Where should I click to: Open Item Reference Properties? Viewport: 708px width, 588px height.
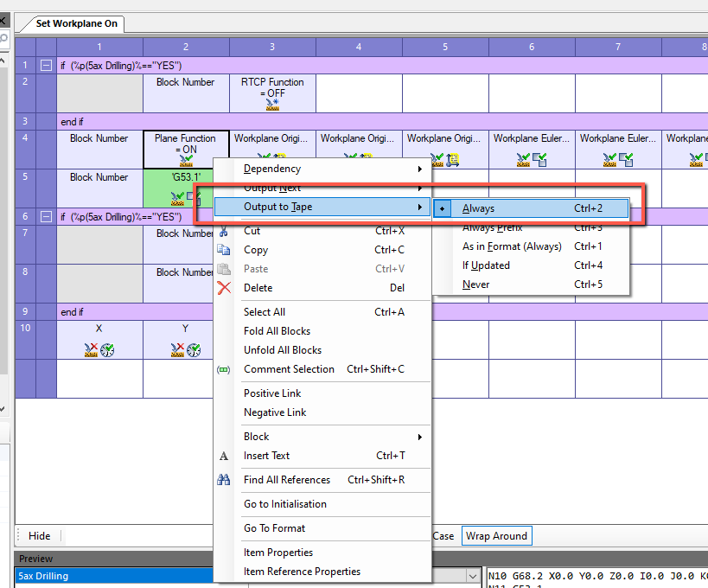click(x=322, y=572)
